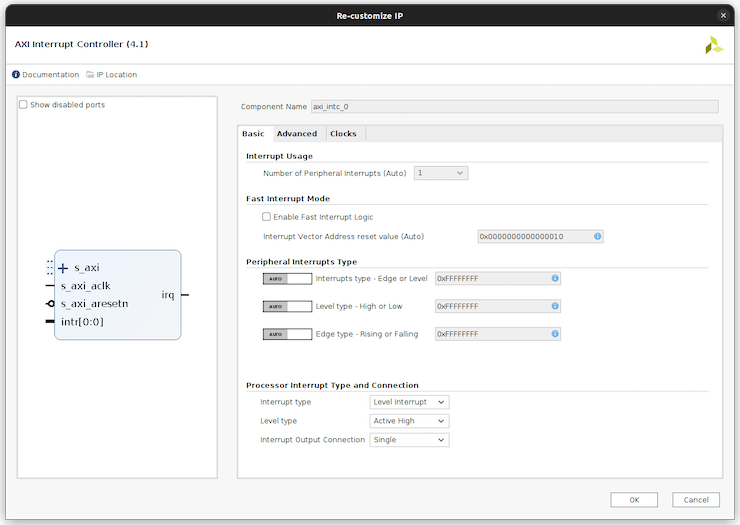The width and height of the screenshot is (740, 525).
Task: Click the Xilinx logo icon in header
Action: click(x=714, y=45)
